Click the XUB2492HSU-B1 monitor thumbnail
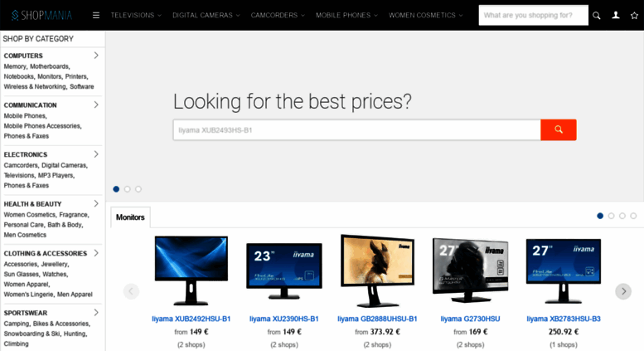644x351 pixels. pyautogui.click(x=191, y=271)
